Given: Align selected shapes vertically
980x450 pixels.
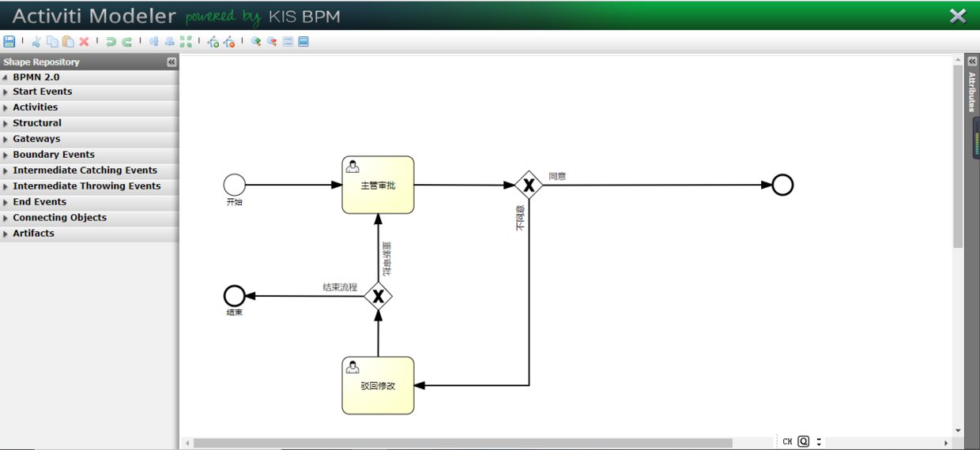Looking at the screenshot, I should click(x=154, y=42).
